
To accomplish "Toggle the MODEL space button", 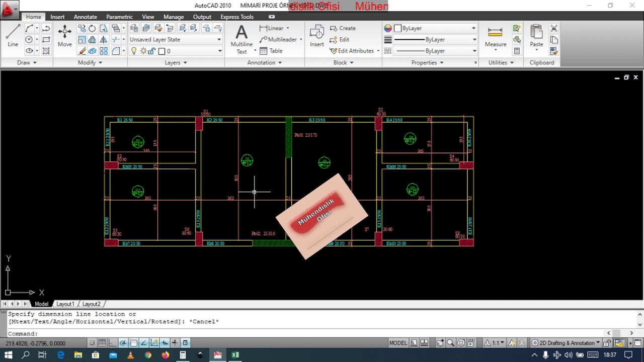I will coord(398,343).
